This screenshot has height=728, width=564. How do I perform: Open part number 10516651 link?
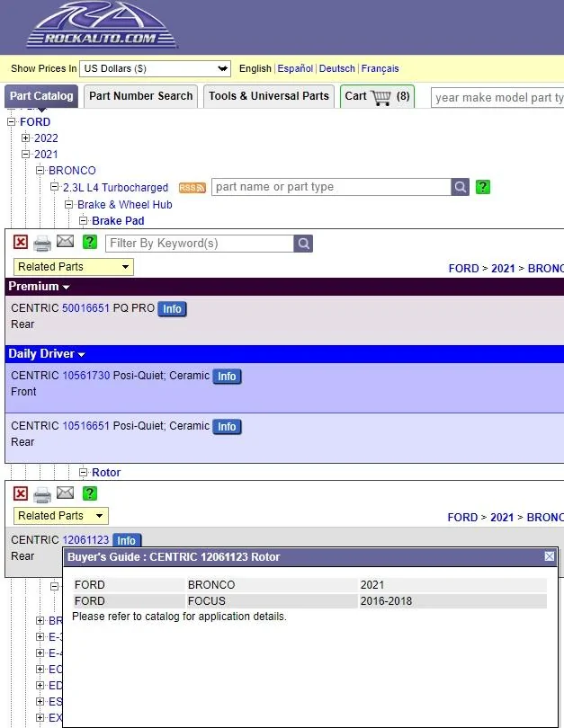[x=85, y=426]
